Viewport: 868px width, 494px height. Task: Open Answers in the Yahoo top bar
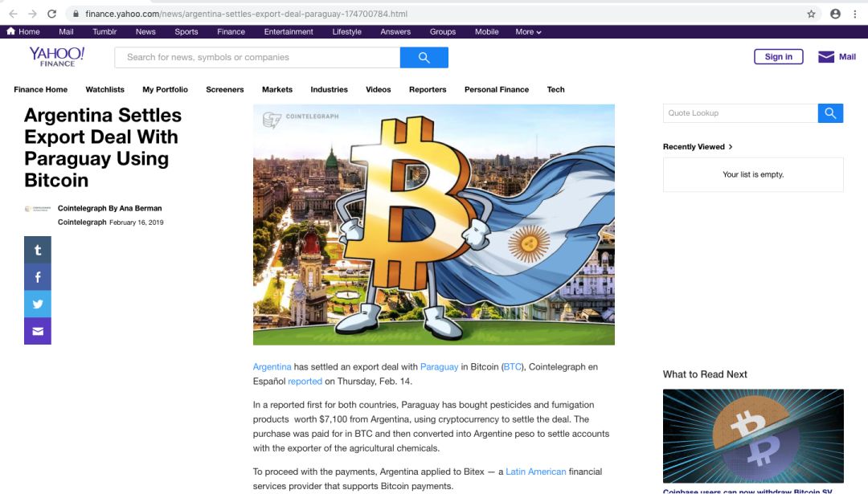[395, 31]
